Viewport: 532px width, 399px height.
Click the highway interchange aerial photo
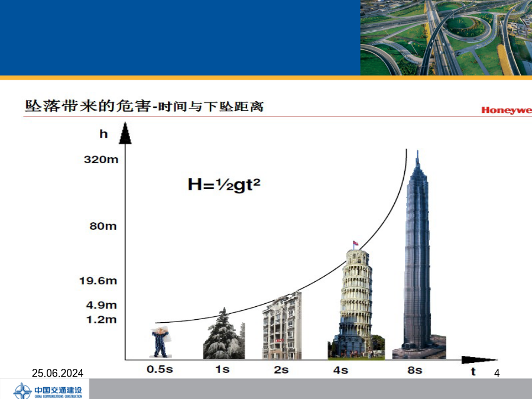(446, 37)
